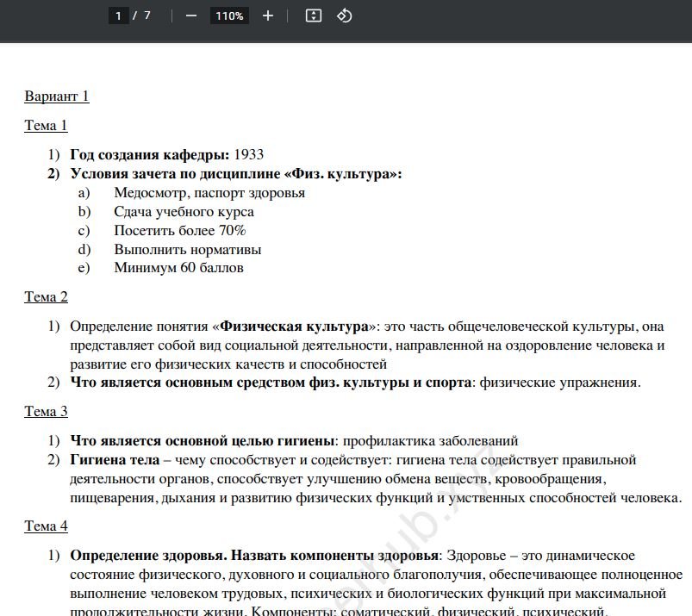The width and height of the screenshot is (692, 616).
Task: Click the "Год создания кафедры" bold text
Action: 149,155
